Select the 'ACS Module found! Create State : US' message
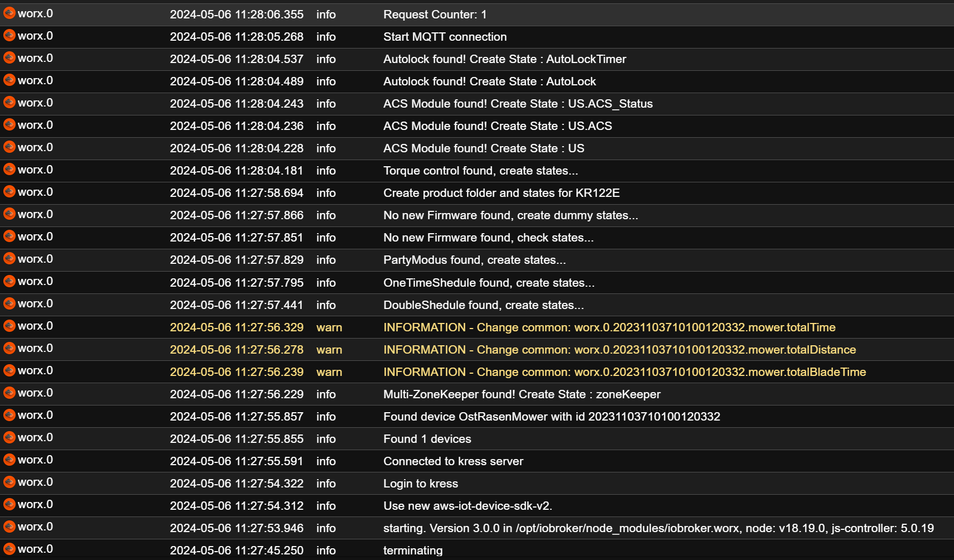 [x=484, y=148]
